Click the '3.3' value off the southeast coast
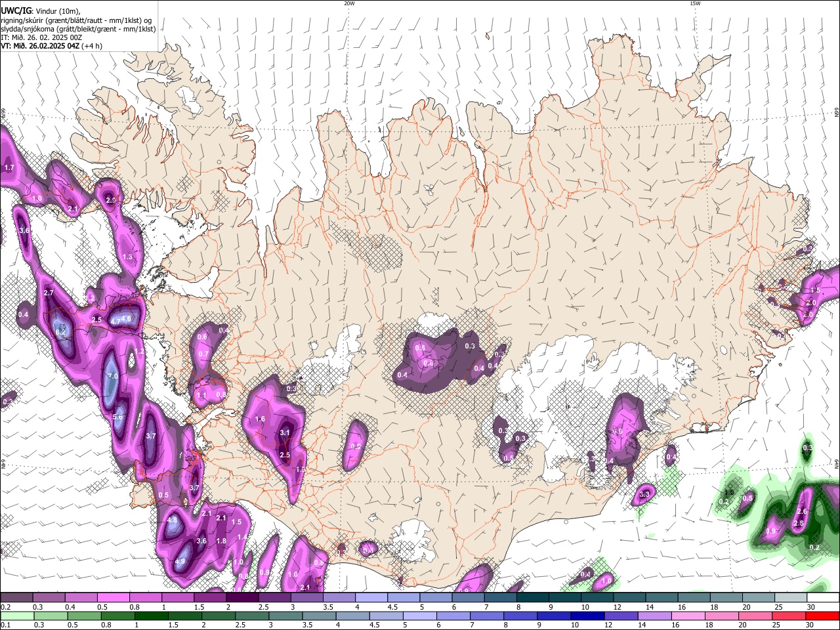 coord(644,494)
